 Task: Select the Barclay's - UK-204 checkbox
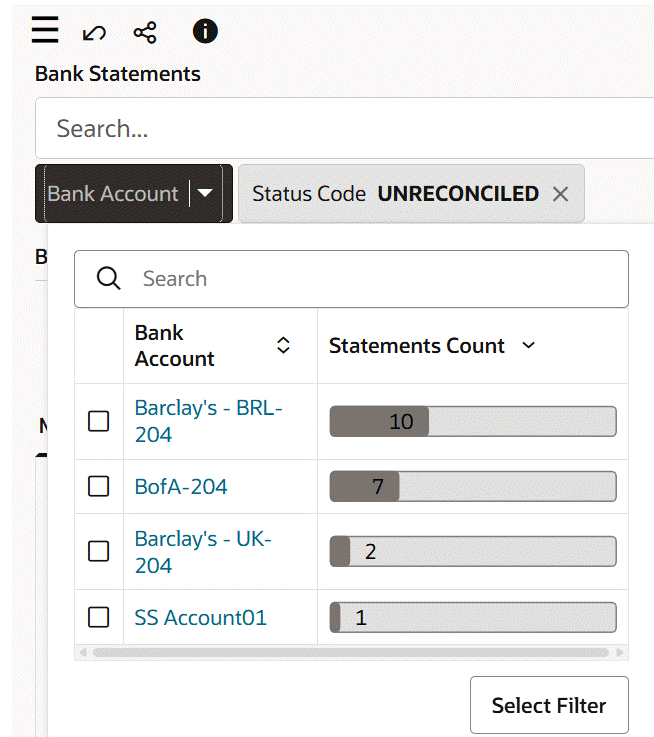click(x=99, y=552)
